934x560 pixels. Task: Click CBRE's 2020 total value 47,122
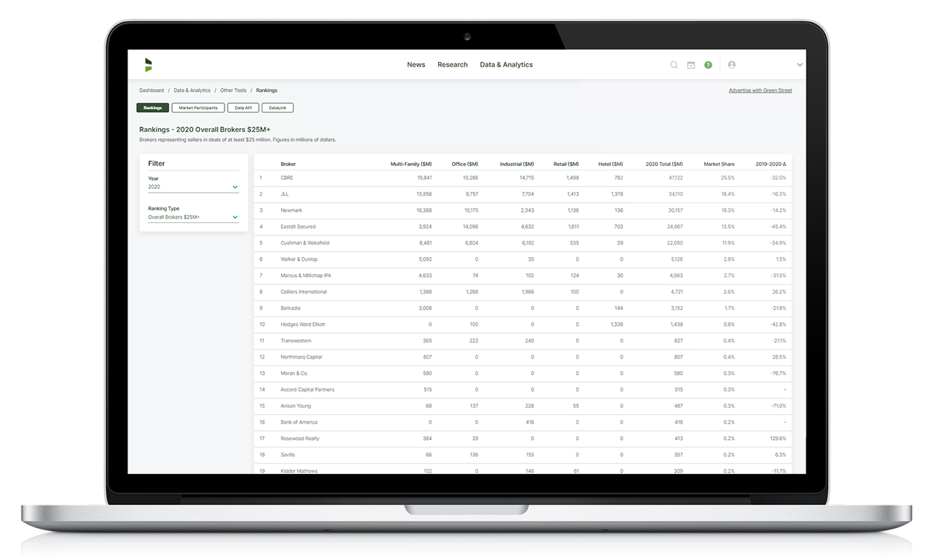coord(675,178)
